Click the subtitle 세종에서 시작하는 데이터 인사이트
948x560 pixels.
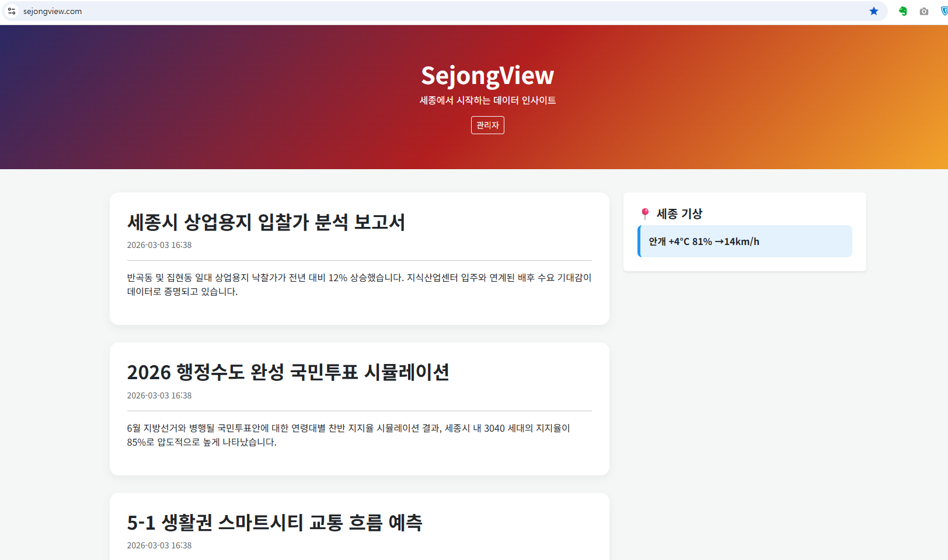coord(487,100)
